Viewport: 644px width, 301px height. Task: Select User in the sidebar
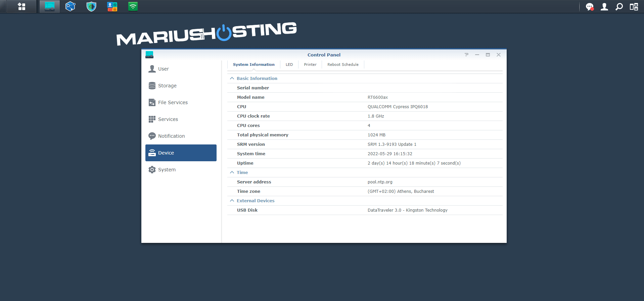click(181, 69)
